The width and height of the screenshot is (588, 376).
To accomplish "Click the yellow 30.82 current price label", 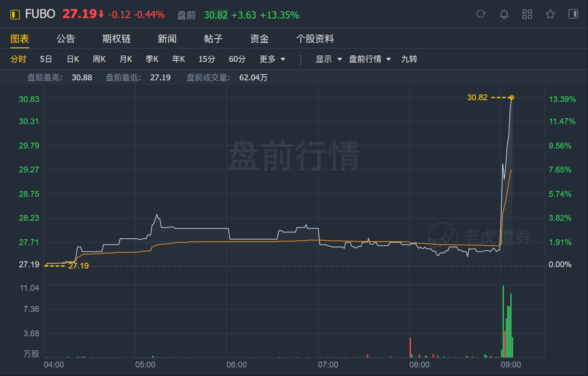I will point(477,97).
